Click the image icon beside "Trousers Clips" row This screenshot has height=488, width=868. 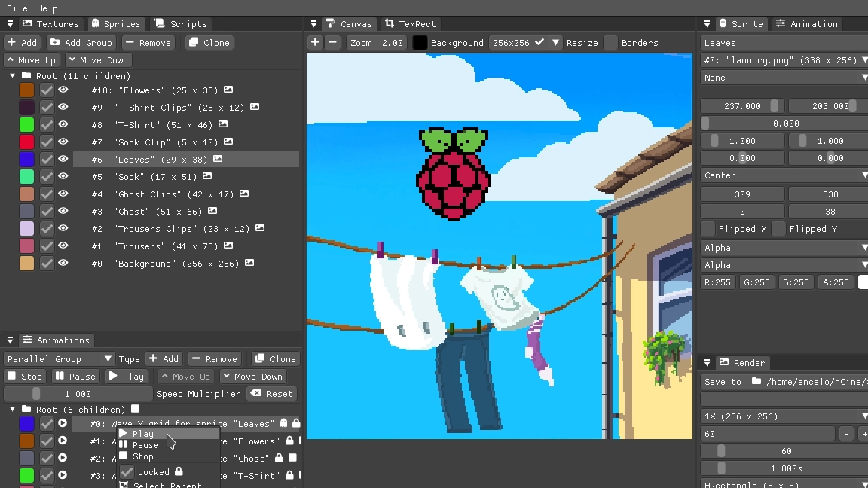pyautogui.click(x=260, y=228)
